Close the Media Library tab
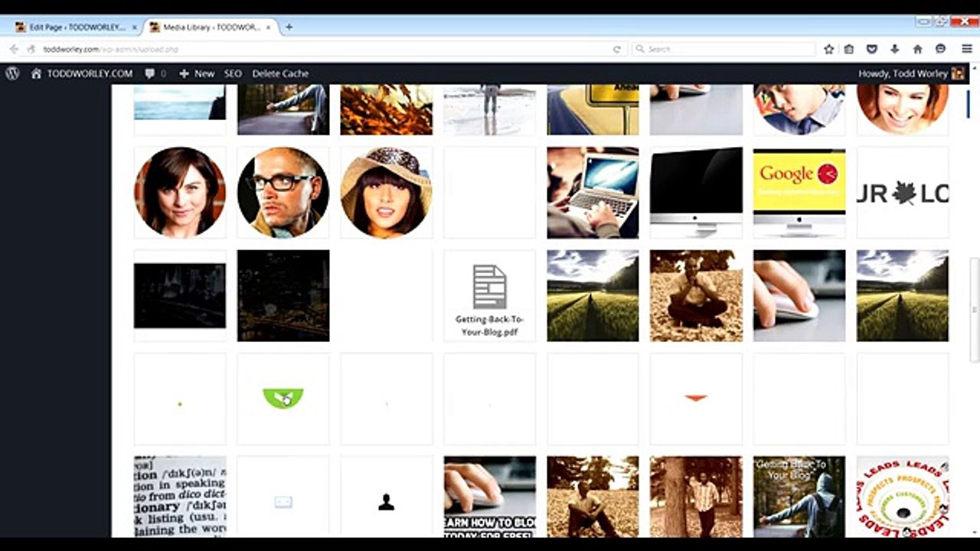The image size is (980, 551). click(x=268, y=27)
